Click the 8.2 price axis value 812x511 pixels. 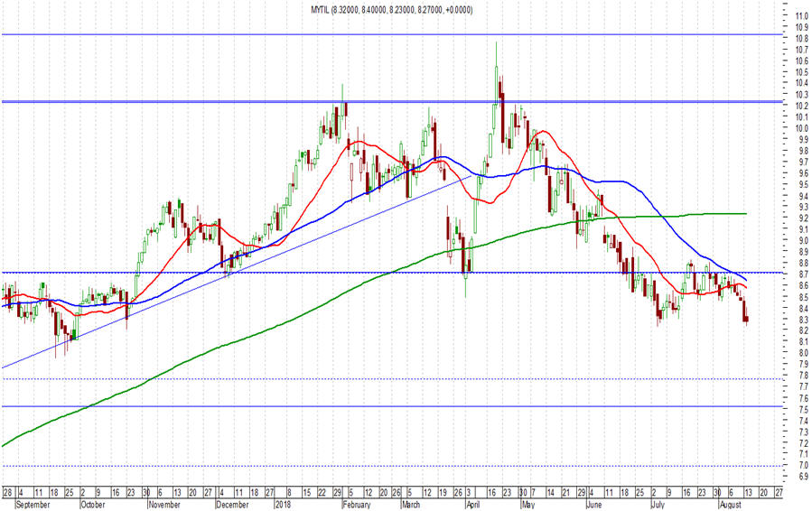point(804,330)
